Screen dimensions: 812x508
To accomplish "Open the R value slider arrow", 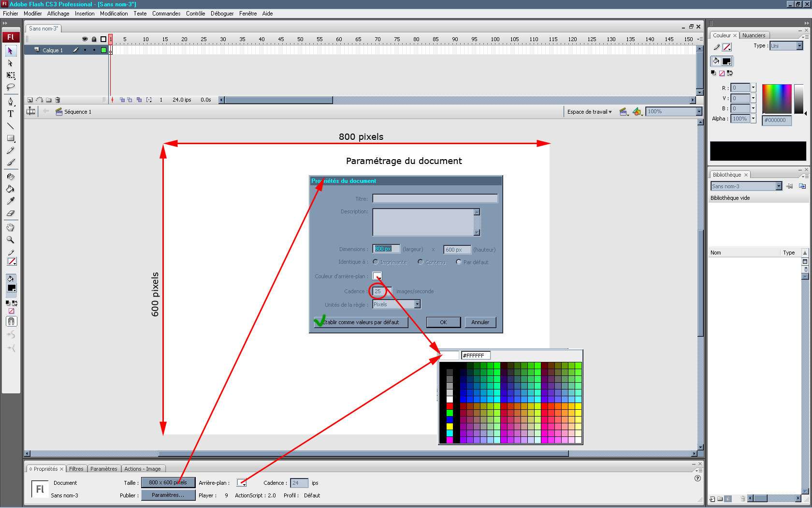I will click(x=753, y=88).
